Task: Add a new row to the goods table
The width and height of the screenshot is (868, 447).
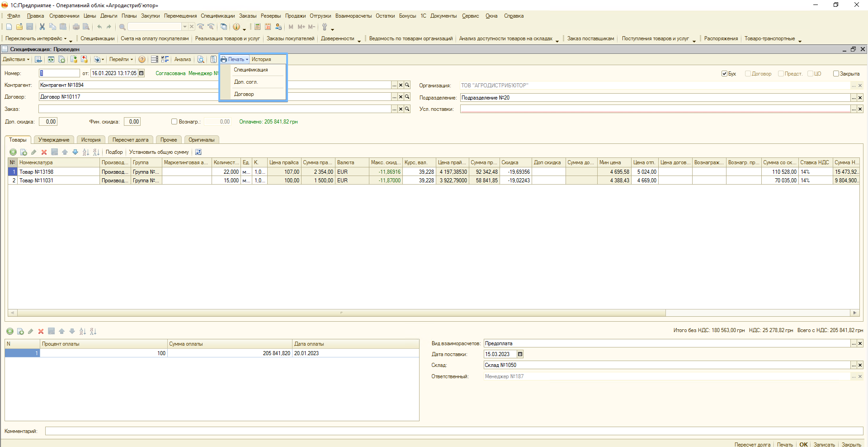Action: [13, 152]
